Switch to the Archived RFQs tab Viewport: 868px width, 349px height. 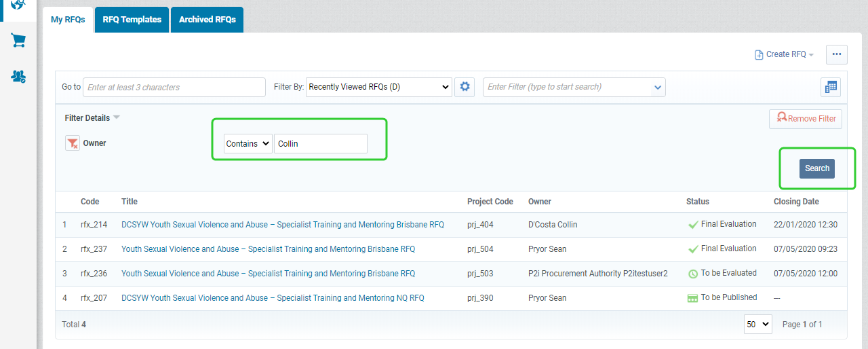pyautogui.click(x=208, y=20)
